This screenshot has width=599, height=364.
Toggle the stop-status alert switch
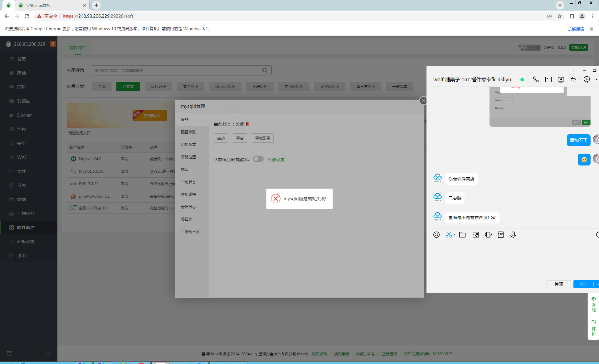[258, 159]
